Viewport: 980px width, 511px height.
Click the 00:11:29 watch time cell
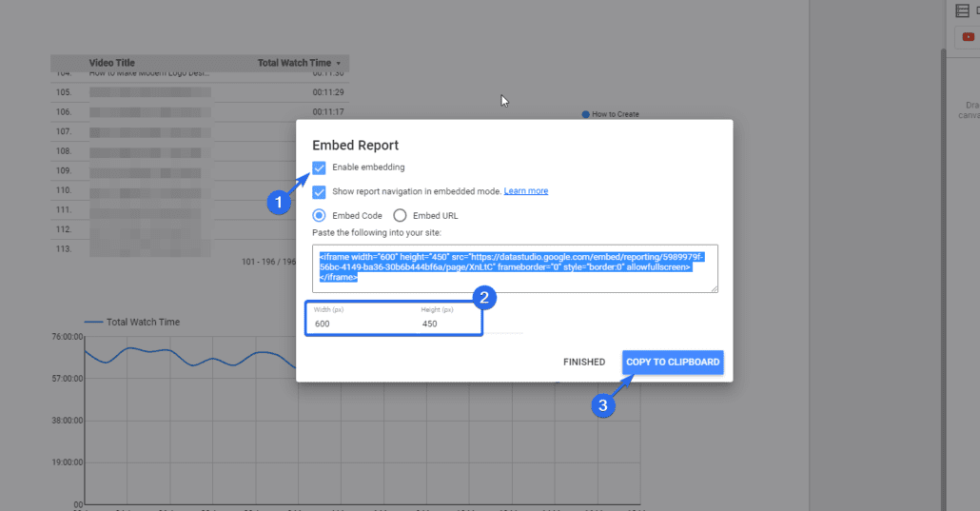(x=328, y=92)
